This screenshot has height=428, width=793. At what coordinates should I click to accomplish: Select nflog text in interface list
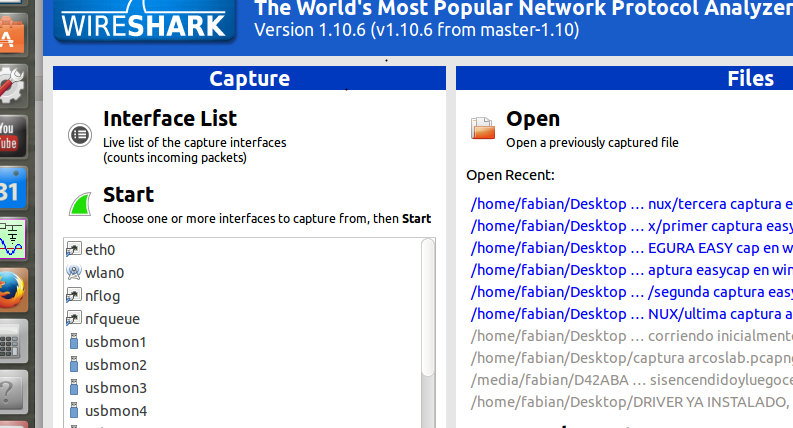pyautogui.click(x=103, y=296)
